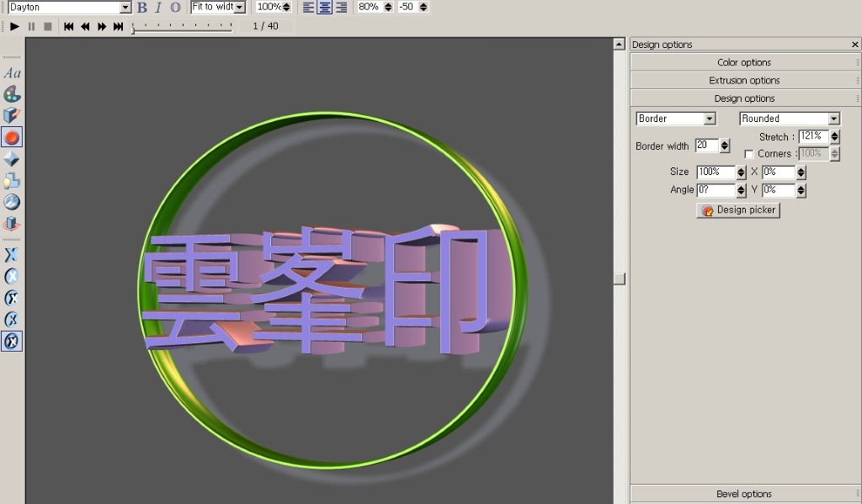Play the animation

pos(15,26)
